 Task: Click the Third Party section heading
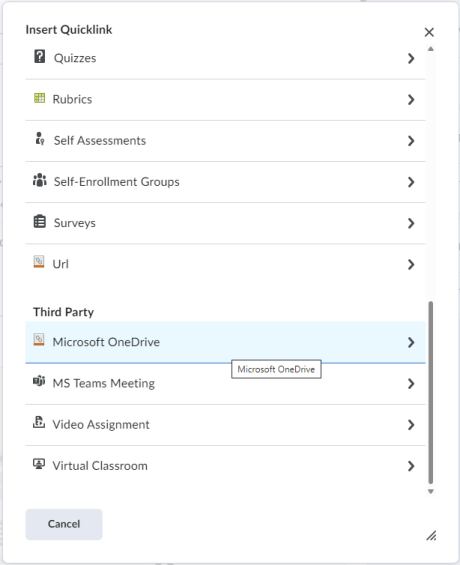63,312
